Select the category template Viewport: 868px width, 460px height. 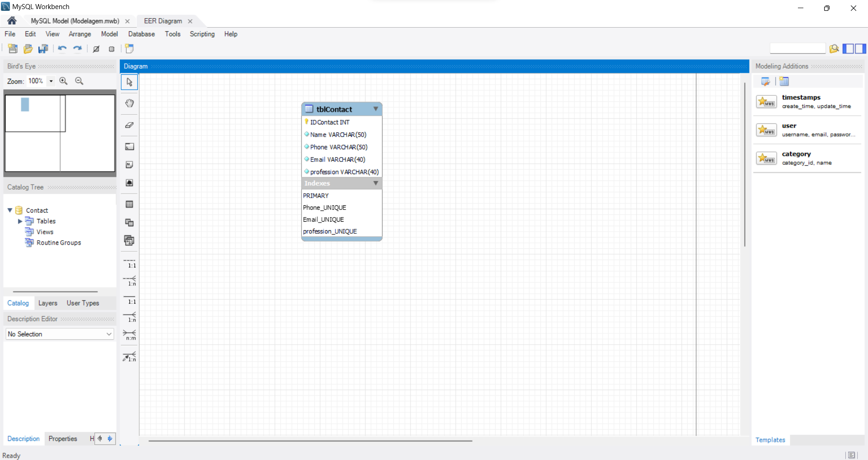pos(808,158)
